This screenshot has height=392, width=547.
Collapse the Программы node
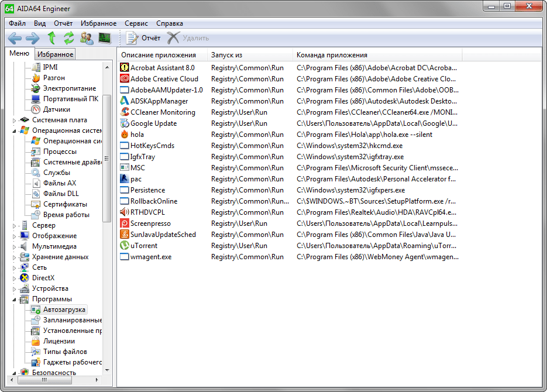click(x=14, y=299)
